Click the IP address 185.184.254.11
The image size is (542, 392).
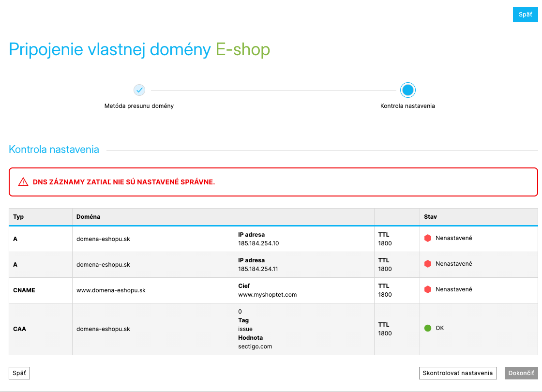[x=258, y=269]
